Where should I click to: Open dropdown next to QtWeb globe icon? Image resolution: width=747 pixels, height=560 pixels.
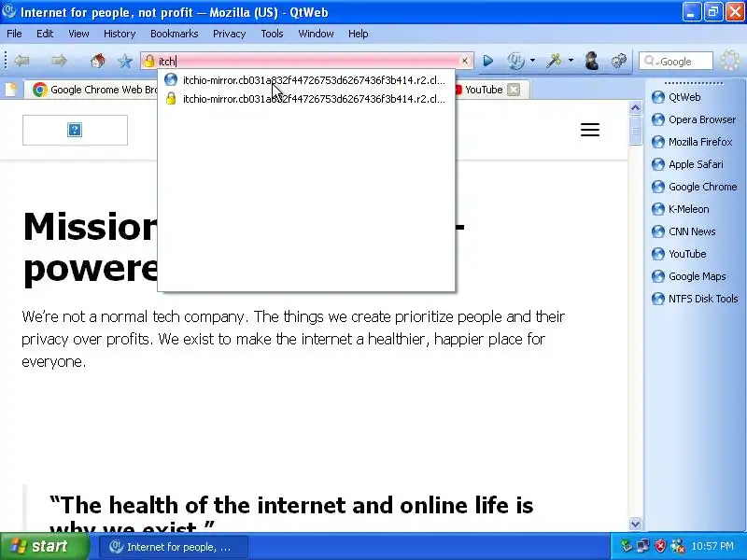pyautogui.click(x=532, y=61)
